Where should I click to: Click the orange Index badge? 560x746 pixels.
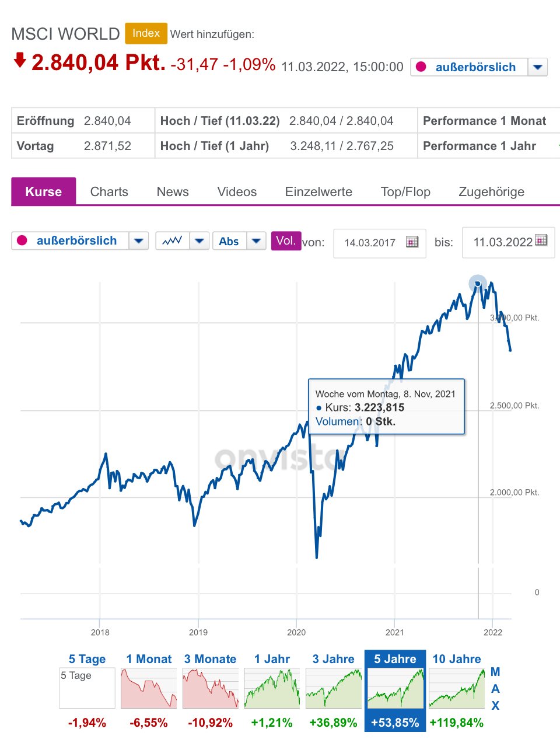[146, 33]
